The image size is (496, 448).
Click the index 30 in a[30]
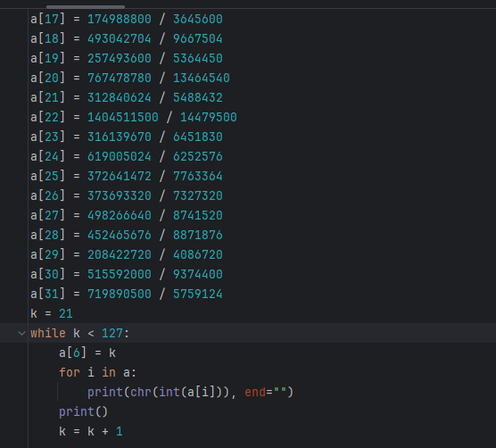(x=52, y=274)
